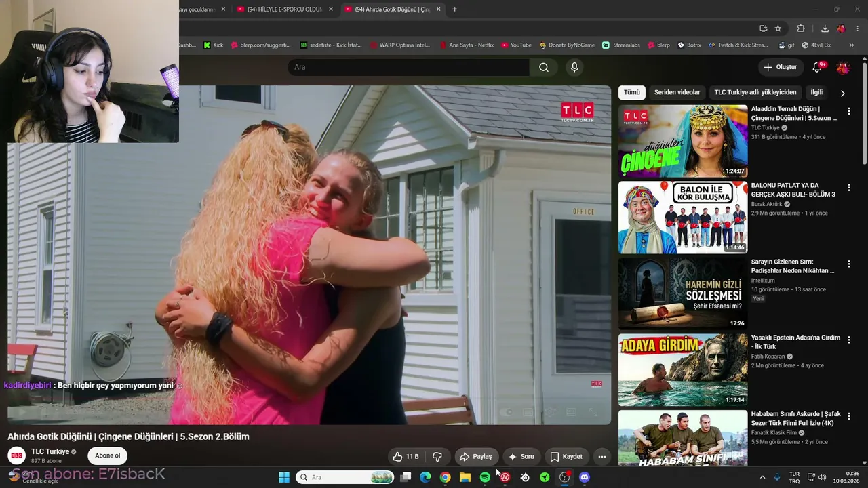Subscribe with the Abone ol button
868x488 pixels.
tap(107, 456)
